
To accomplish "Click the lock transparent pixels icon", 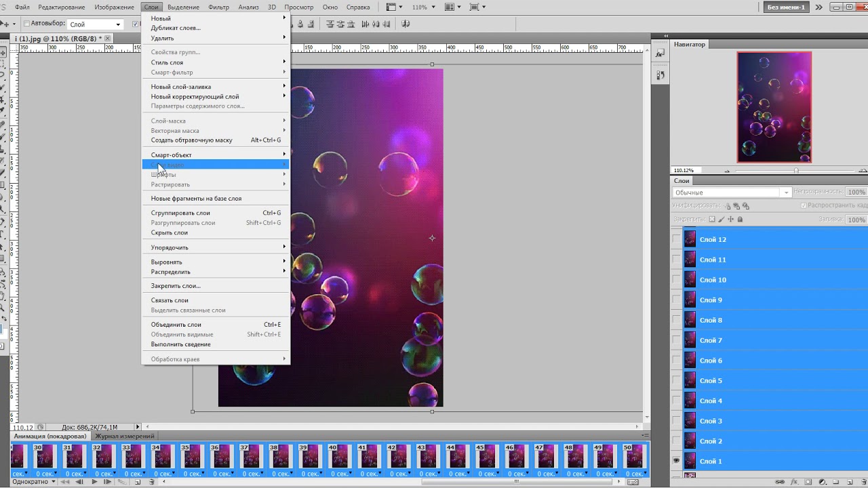I will pyautogui.click(x=712, y=220).
